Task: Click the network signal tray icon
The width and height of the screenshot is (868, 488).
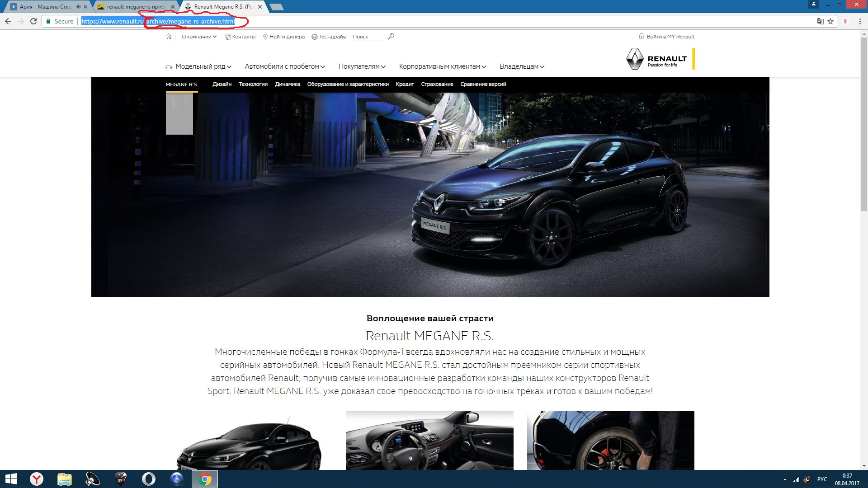Action: click(x=796, y=479)
